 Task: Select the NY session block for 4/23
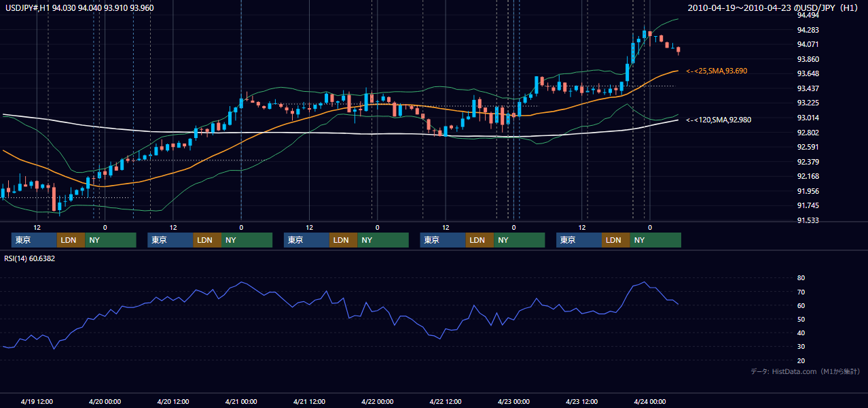tap(655, 240)
